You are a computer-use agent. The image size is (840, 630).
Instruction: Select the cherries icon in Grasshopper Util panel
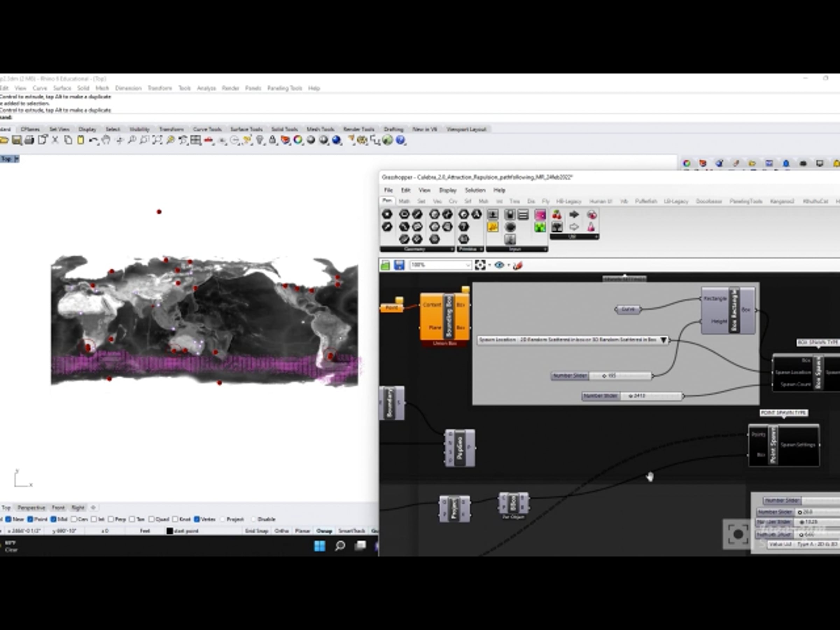(557, 215)
